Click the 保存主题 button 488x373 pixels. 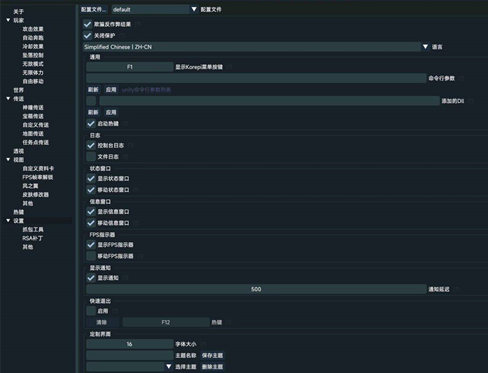(212, 355)
